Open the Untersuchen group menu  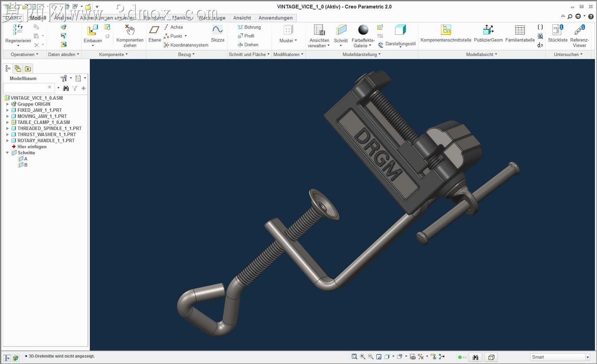[568, 54]
